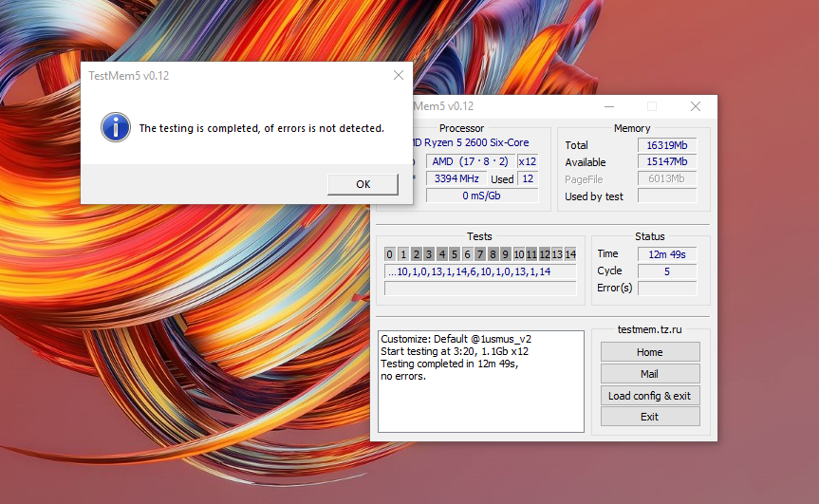This screenshot has width=819, height=504.
Task: Click the disabled maximize button of TestMem5
Action: (x=652, y=106)
